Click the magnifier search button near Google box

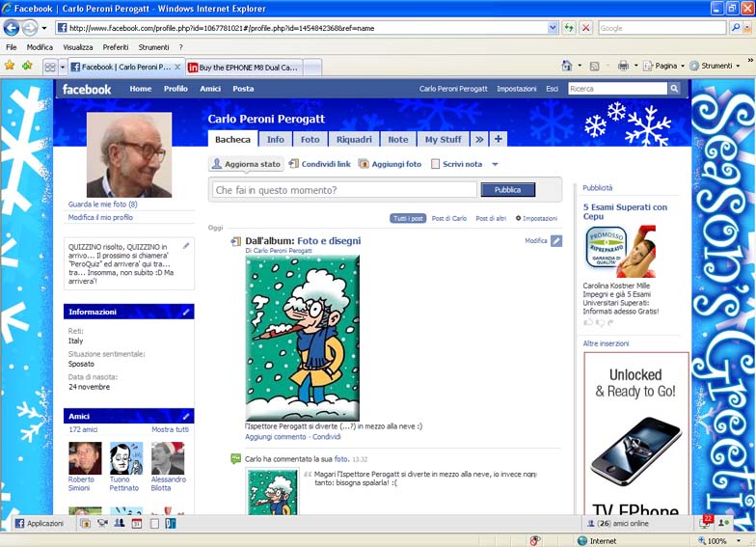pyautogui.click(x=735, y=28)
